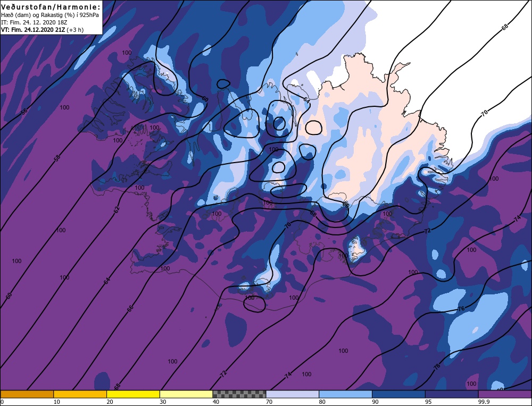This screenshot has height=406, width=532.
Task: Click the 'Veðurstofan/Harmonie:' title text
Action: pos(51,7)
